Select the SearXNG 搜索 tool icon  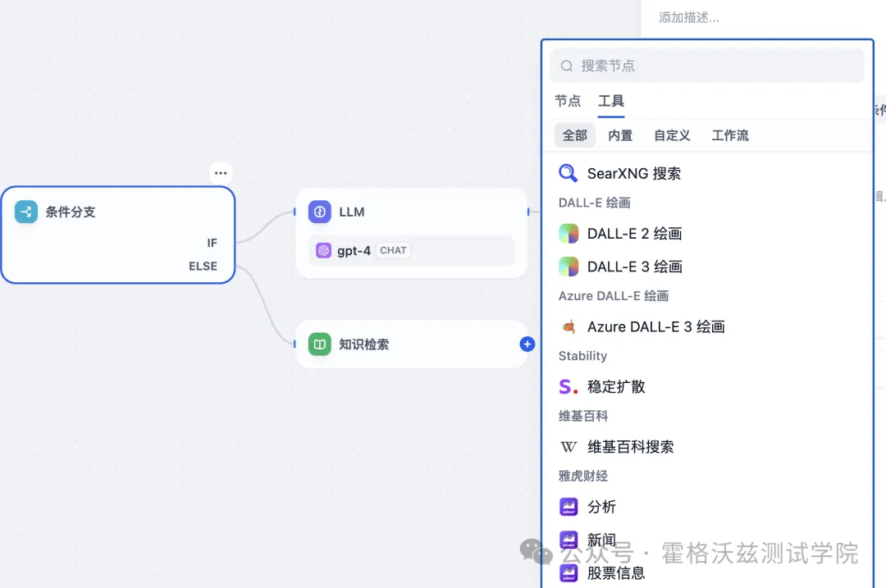click(568, 173)
